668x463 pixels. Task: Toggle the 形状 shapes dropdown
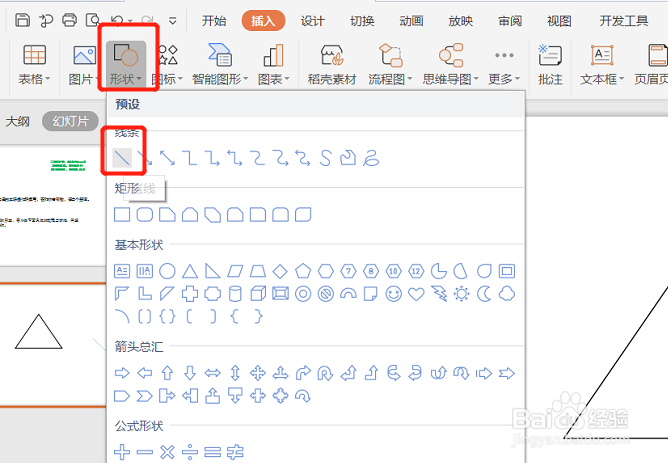126,64
